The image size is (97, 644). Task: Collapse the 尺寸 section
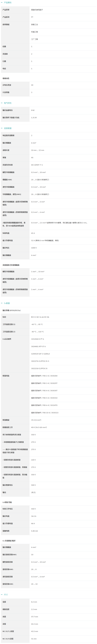5,595
